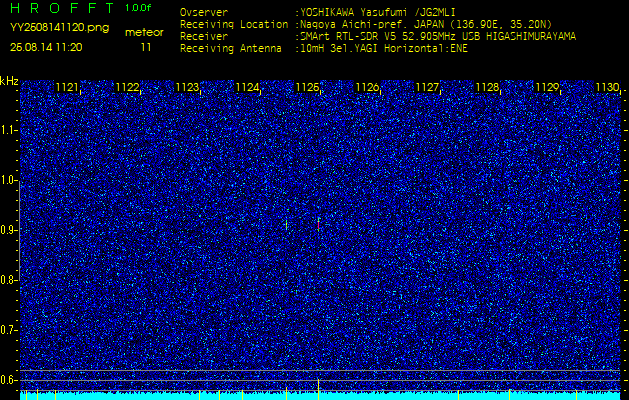This screenshot has height=400, width=629.
Task: Click the 1.1 kHz axis label
Action: click(8, 130)
